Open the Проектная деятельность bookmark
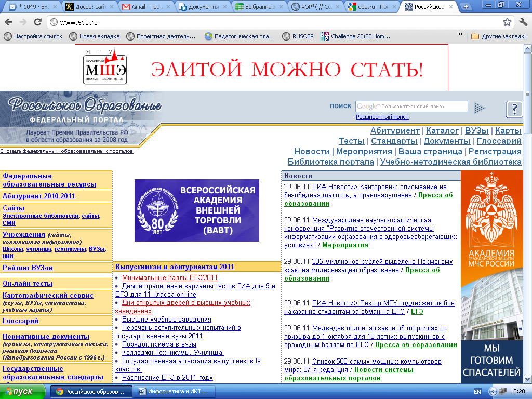 [x=161, y=36]
